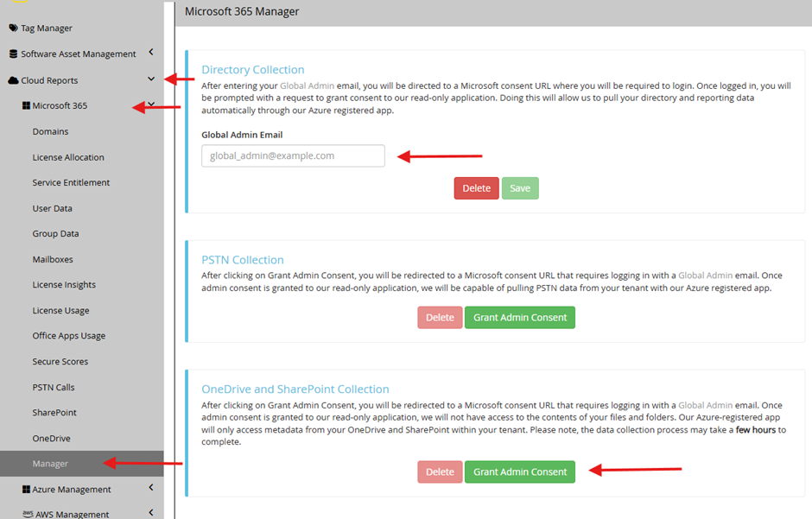Select Mailboxes in sidebar
The height and width of the screenshot is (519, 812).
pos(53,259)
